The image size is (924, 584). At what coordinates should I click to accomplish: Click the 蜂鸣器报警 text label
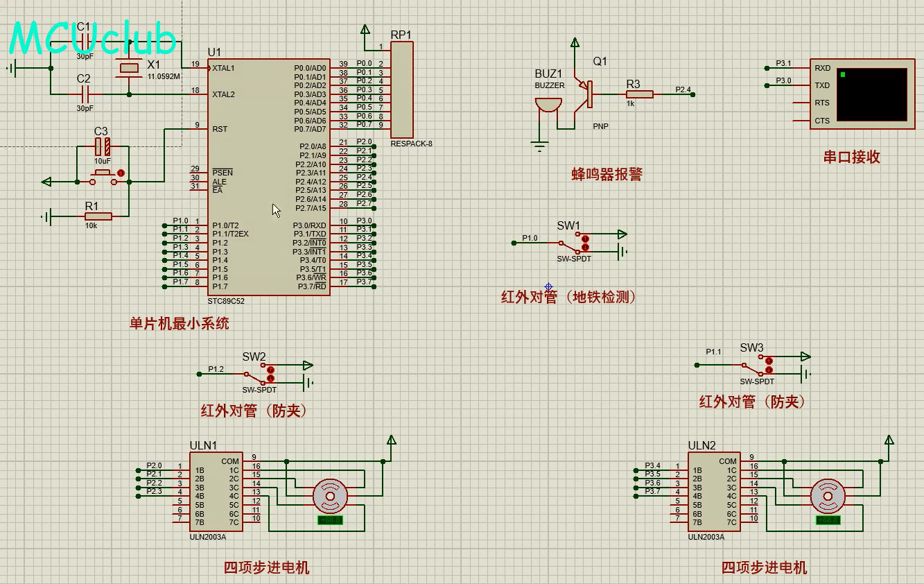607,174
